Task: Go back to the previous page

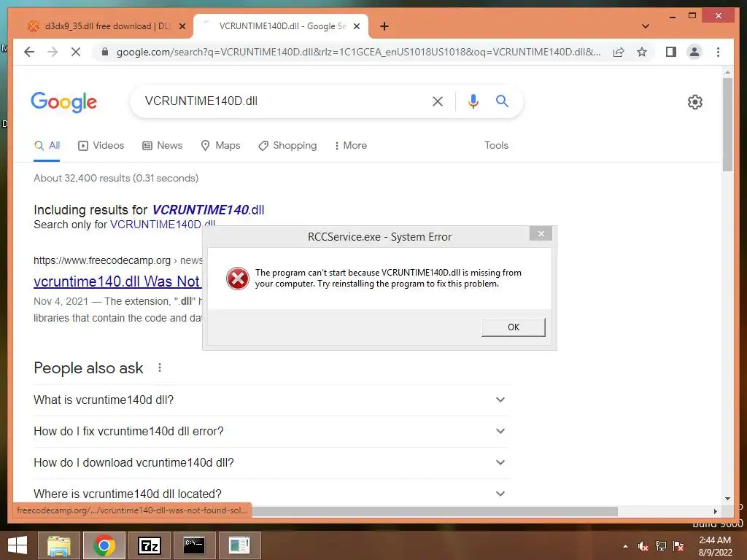Action: (x=29, y=52)
